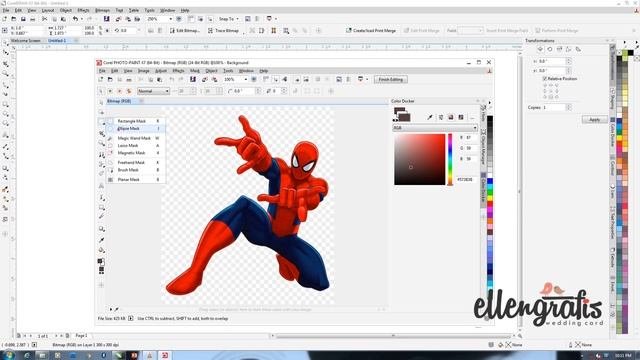Click the Start button on Windows taskbar
This screenshot has width=640, height=360.
[8, 355]
